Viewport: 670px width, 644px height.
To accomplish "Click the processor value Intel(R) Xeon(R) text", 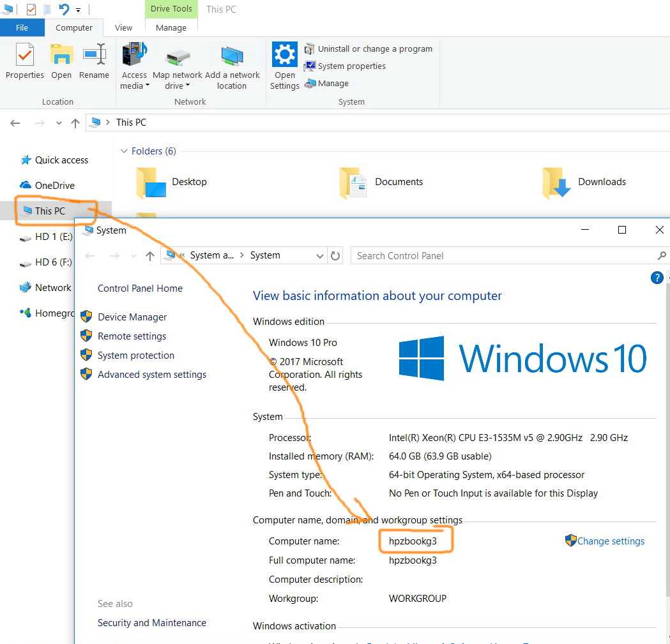I will 508,438.
